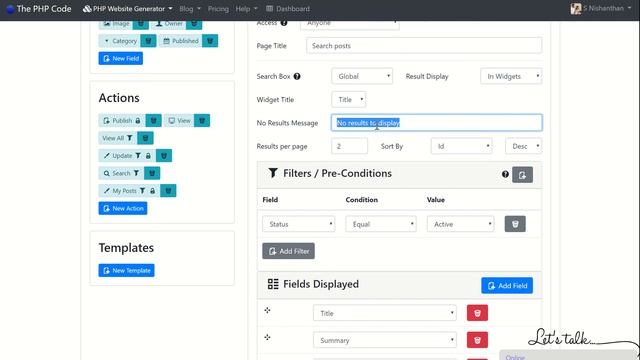
Task: Click the Add Filter button
Action: tap(288, 251)
